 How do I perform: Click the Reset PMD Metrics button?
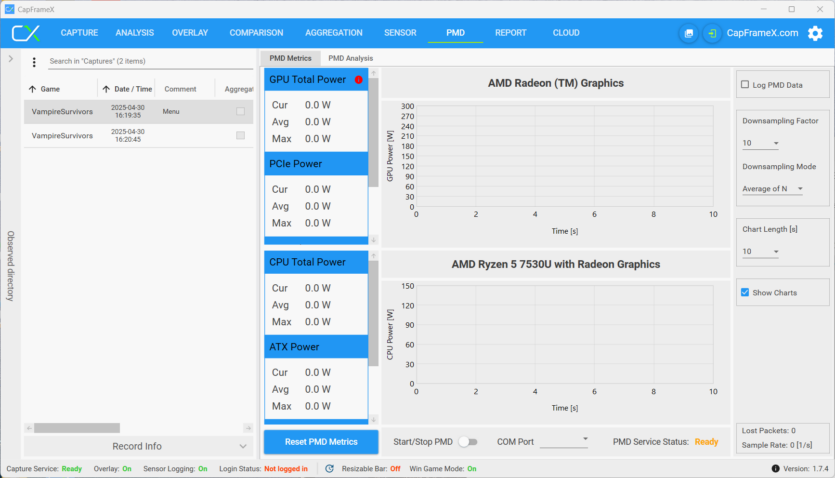click(x=321, y=442)
